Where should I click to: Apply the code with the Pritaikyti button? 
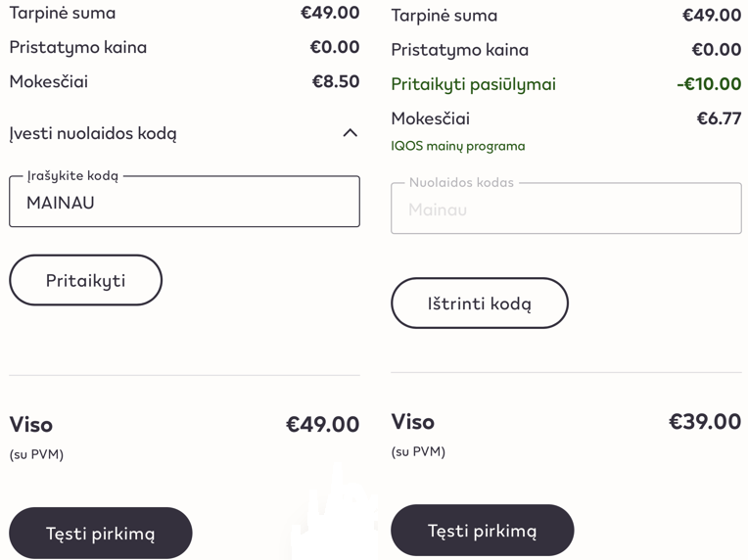pyautogui.click(x=86, y=280)
